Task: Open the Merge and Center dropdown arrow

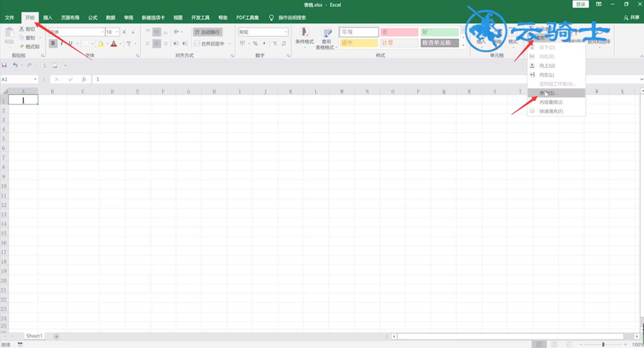Action: (230, 44)
